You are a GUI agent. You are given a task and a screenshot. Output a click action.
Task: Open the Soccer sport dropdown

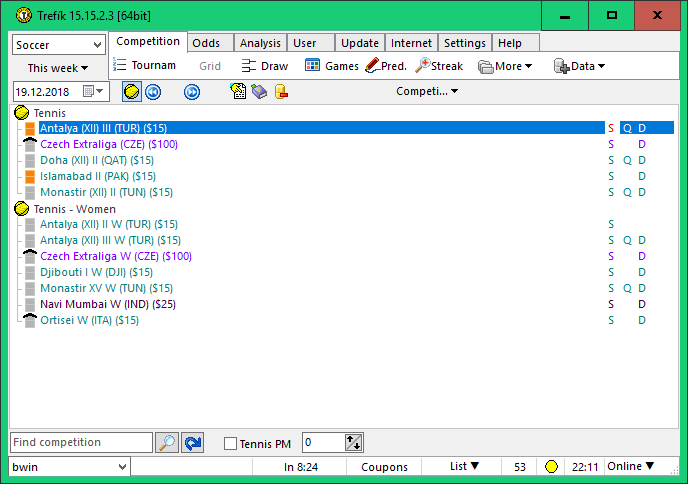[59, 45]
